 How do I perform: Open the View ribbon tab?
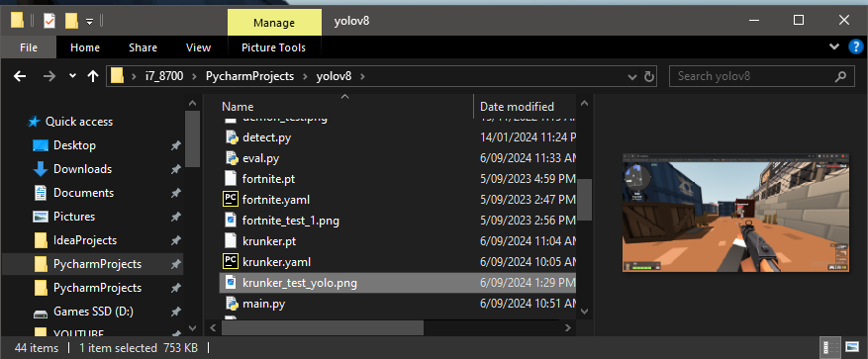(x=198, y=47)
